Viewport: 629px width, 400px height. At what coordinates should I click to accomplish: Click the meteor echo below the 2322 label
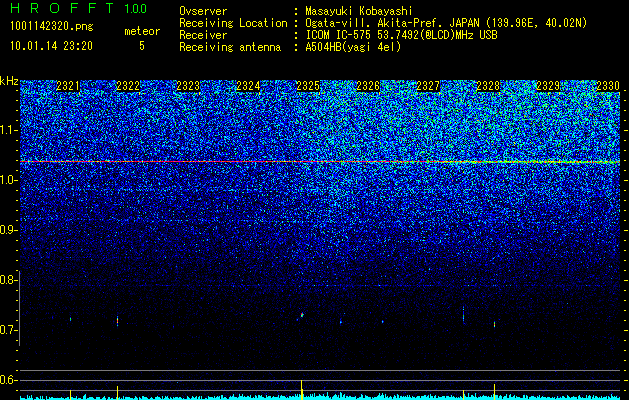(x=118, y=321)
